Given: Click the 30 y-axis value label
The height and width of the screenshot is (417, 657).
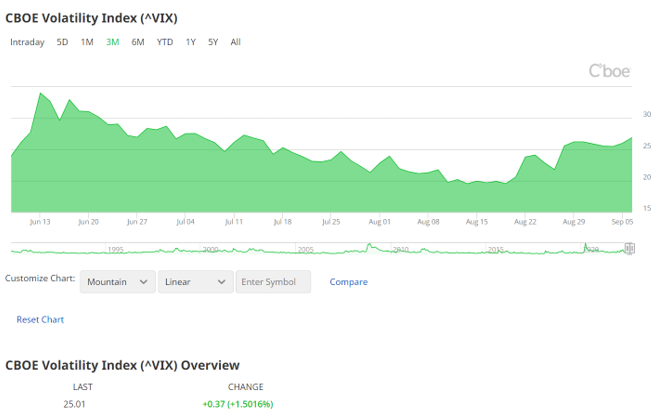Looking at the screenshot, I should click(x=647, y=114).
